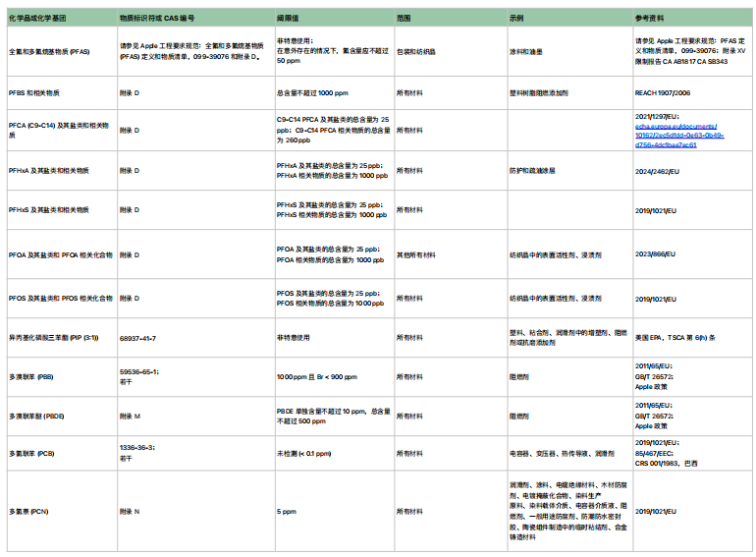Select the 其他所有材料 scope cell
This screenshot has width=756, height=557.
click(415, 254)
